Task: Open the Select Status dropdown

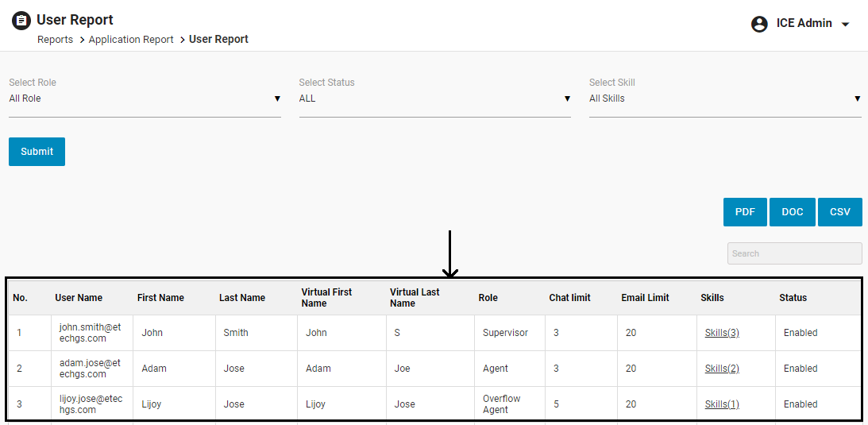Action: 434,99
